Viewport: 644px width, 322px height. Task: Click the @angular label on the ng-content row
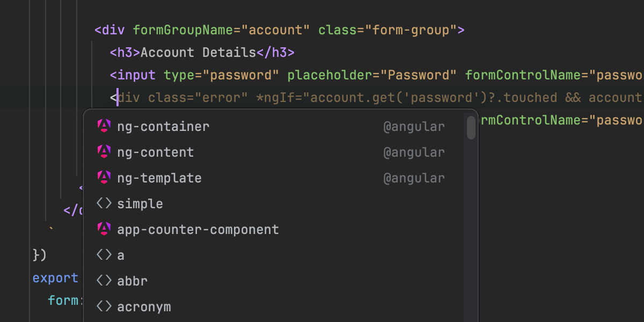click(414, 152)
